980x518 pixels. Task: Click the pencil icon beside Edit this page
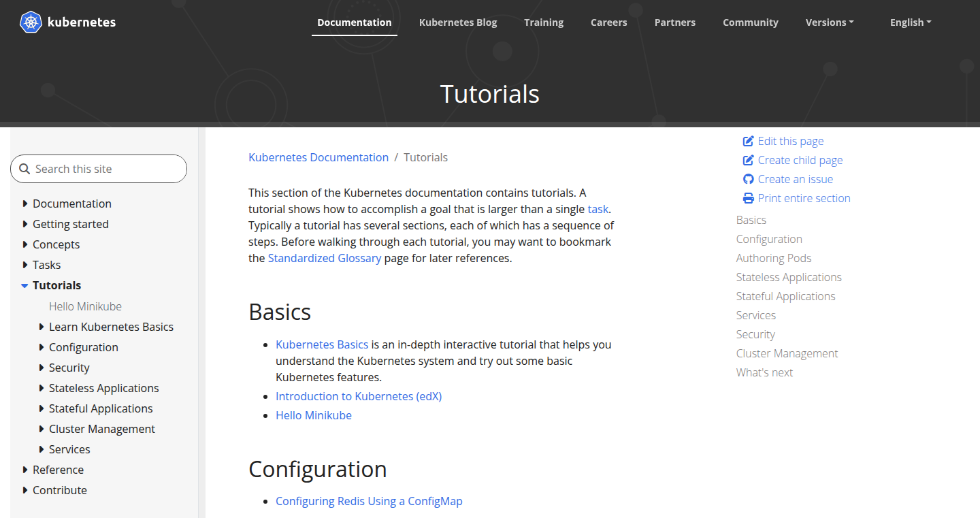748,141
